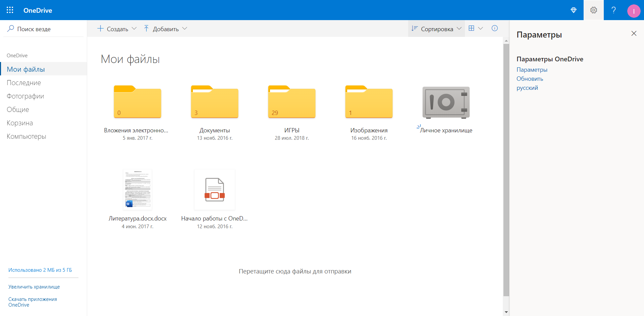The image size is (644, 316).
Task: Focus the Поиск везде search field
Action: pos(44,29)
